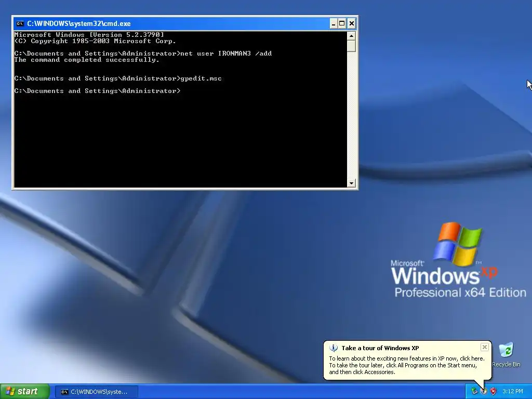Click the cmd vertical scrollbar thumb

[x=351, y=46]
